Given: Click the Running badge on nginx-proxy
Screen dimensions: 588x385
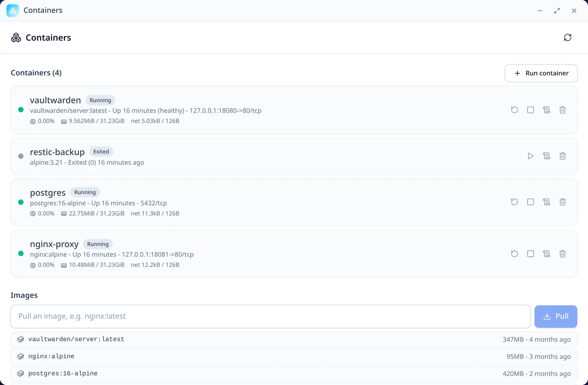Looking at the screenshot, I should click(x=98, y=244).
